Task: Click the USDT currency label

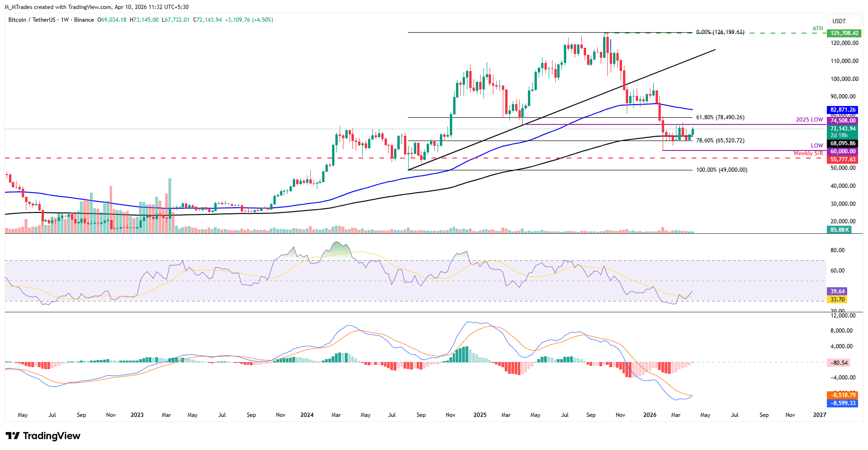Action: [x=839, y=21]
